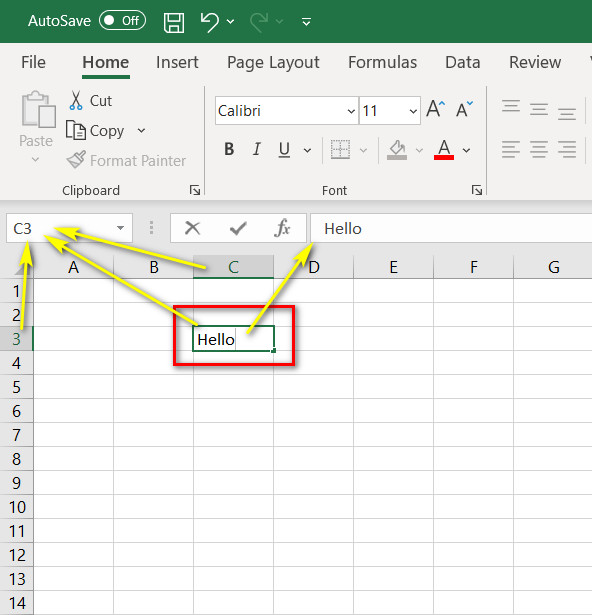Open the File tab
Viewport: 592px width, 615px height.
[33, 62]
